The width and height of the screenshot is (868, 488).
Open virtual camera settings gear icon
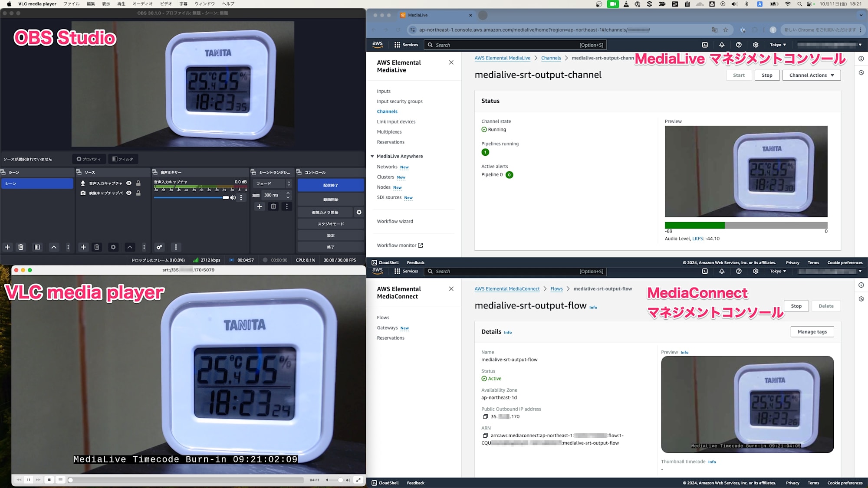359,213
